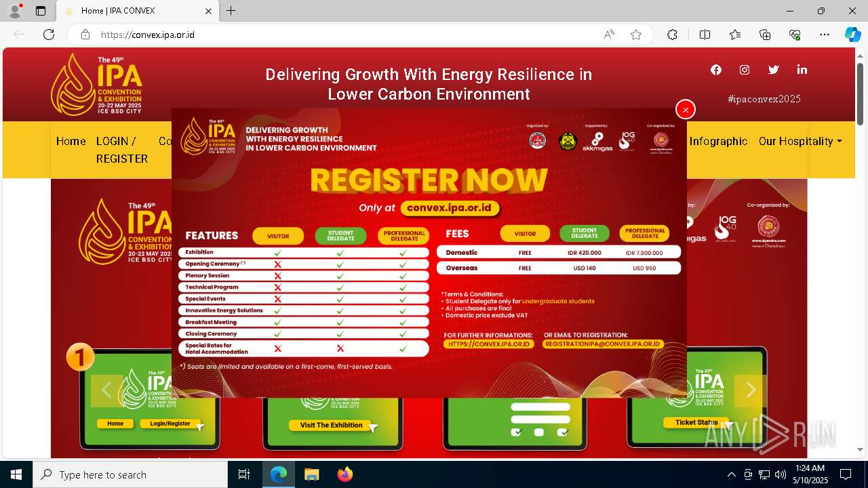Open Microsoft Edge from taskbar
Image resolution: width=868 pixels, height=488 pixels.
coord(279,474)
